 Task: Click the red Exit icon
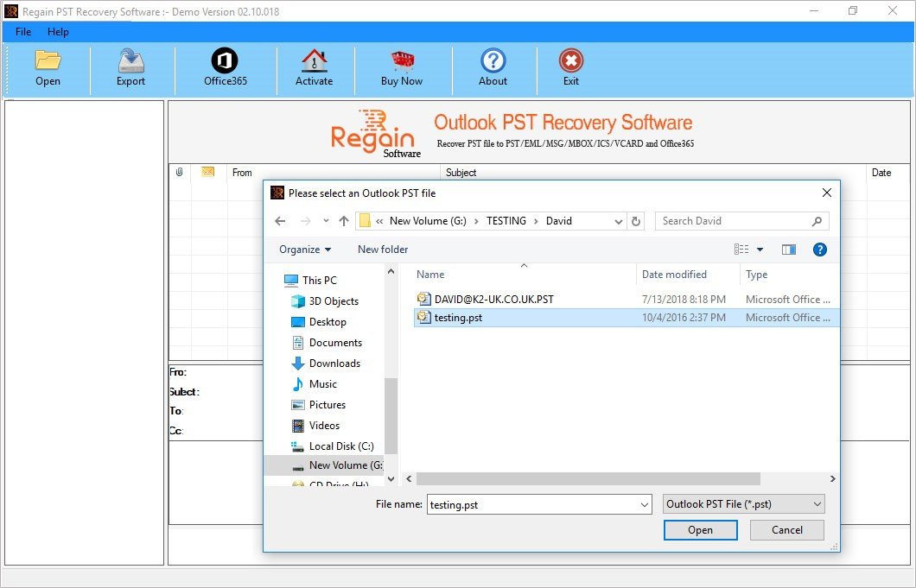coord(570,60)
